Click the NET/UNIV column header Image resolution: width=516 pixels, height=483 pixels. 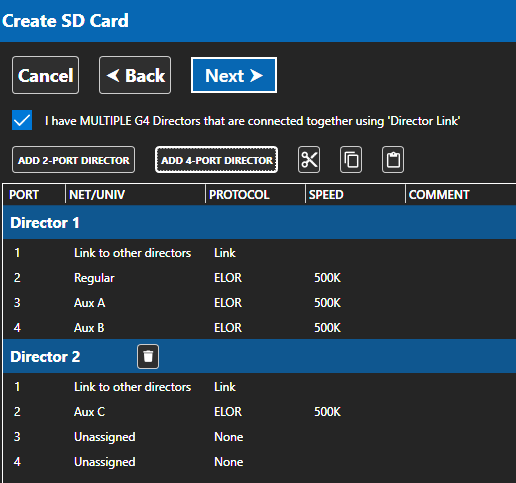(x=97, y=195)
